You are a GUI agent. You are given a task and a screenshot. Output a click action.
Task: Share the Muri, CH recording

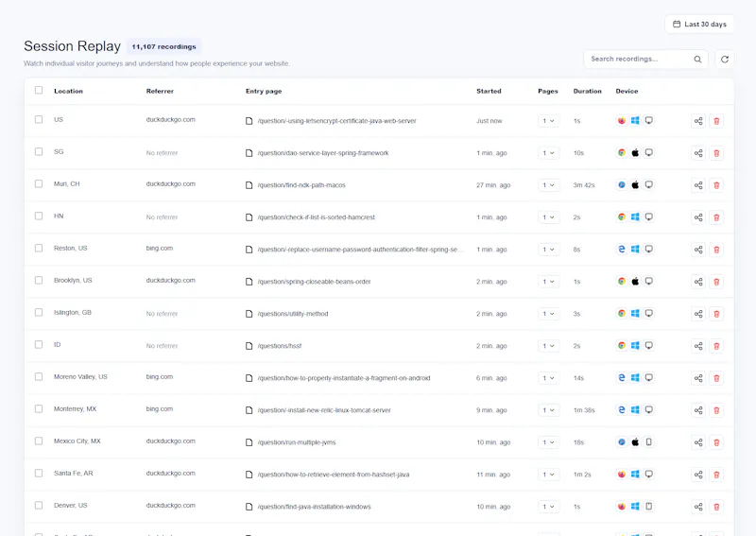pyautogui.click(x=698, y=185)
